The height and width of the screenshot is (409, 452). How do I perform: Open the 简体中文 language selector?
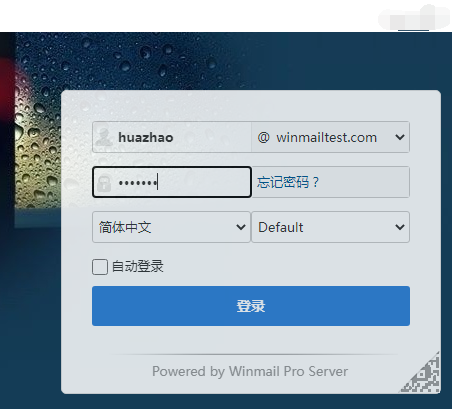171,227
